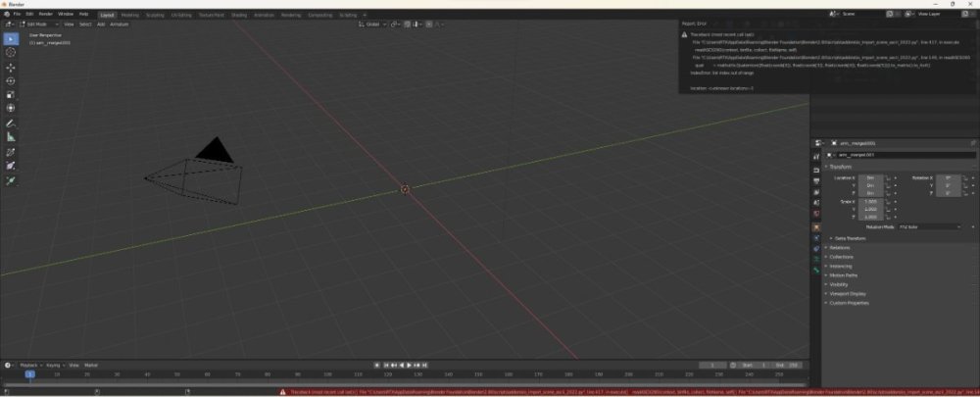Click the Location X value field
The image size is (980, 397).
[x=870, y=178]
